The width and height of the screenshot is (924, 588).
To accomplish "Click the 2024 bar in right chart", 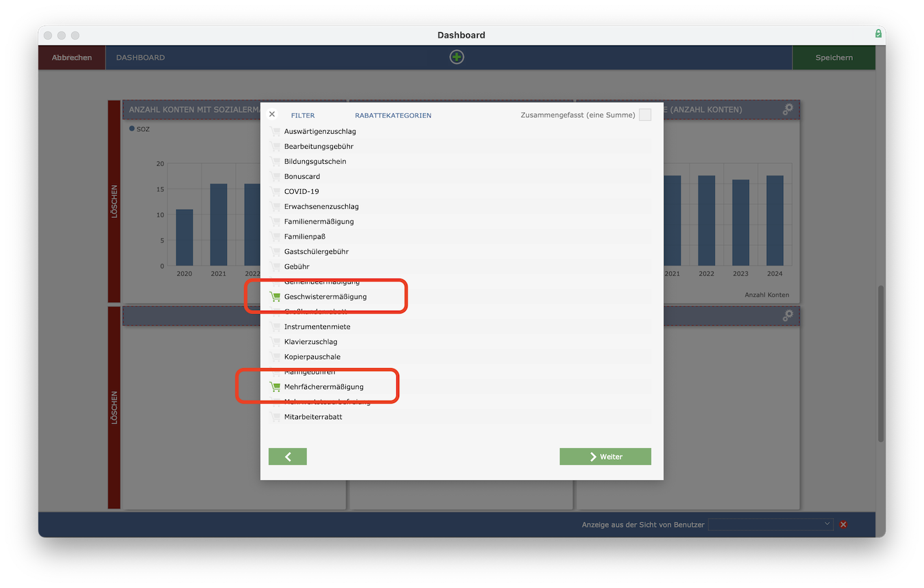I will point(775,221).
